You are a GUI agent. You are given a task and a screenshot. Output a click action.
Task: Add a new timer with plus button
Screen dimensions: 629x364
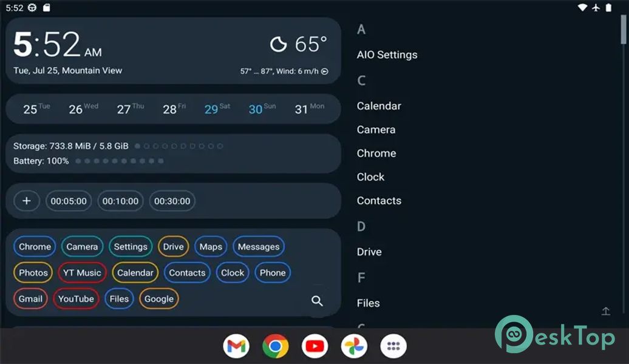coord(27,201)
